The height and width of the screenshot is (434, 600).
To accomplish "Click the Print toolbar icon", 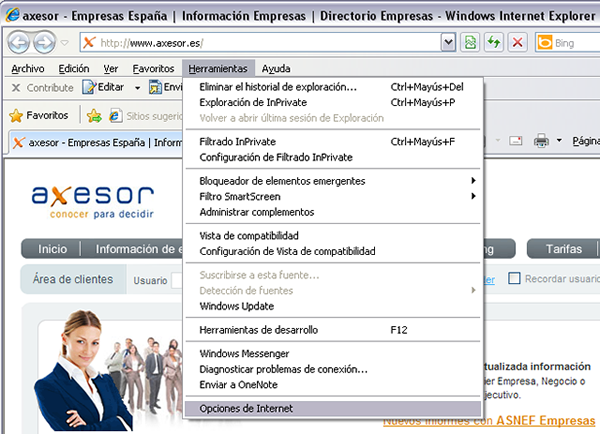I will point(541,141).
